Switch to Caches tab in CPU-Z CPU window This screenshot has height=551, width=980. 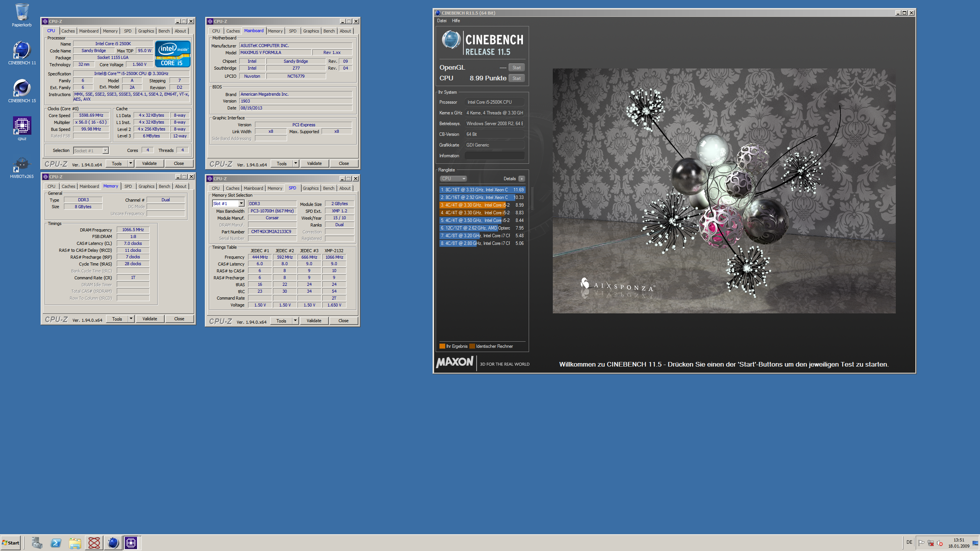coord(68,31)
